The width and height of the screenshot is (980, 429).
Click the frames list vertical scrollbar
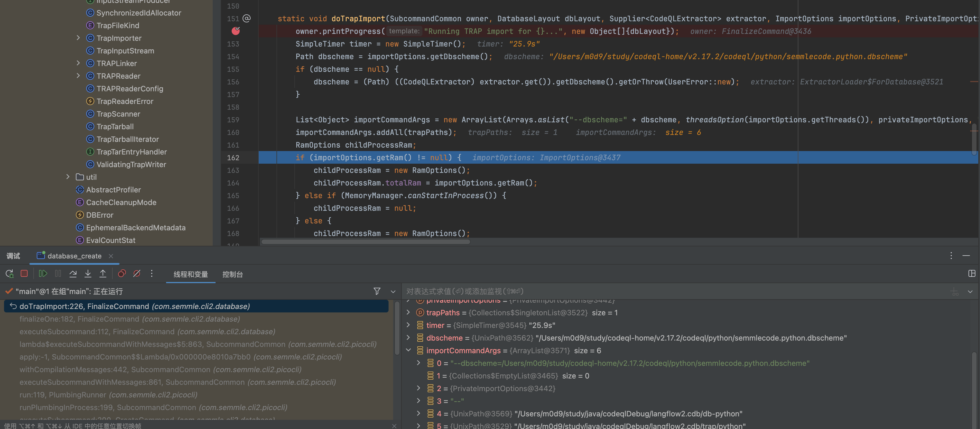(x=397, y=328)
